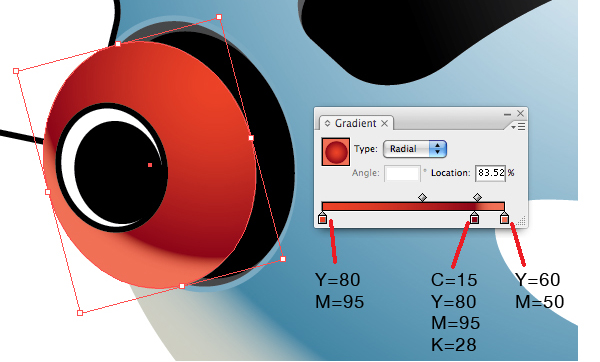600x362 pixels.
Task: Cycle panel view with Gradient tab arrows
Action: tap(328, 123)
